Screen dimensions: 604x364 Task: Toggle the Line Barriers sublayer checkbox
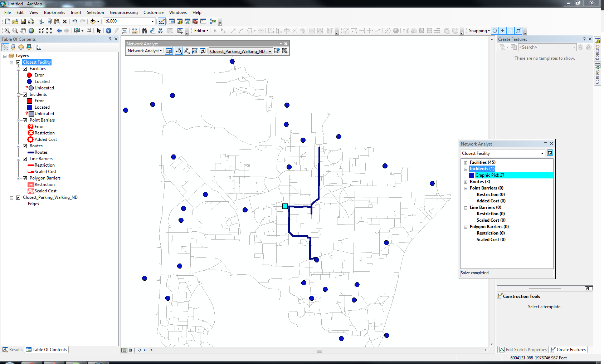click(x=25, y=159)
